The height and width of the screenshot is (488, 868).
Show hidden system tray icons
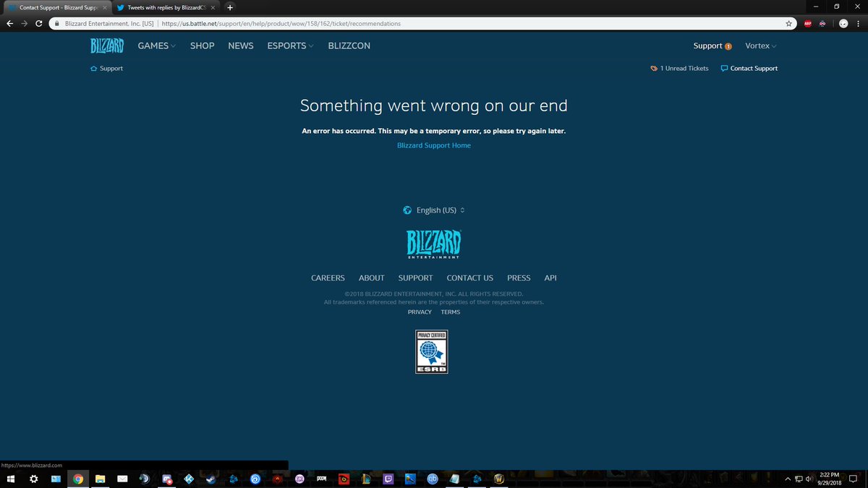click(x=788, y=479)
